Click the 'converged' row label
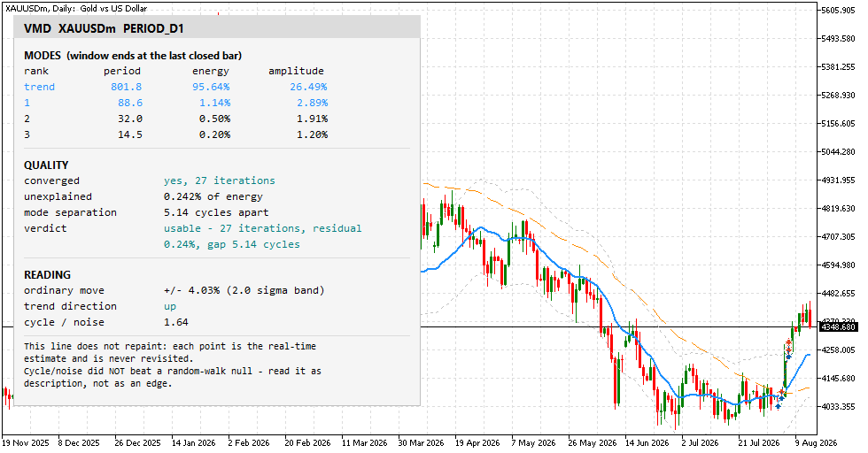This screenshot has height=453, width=868. pos(51,180)
